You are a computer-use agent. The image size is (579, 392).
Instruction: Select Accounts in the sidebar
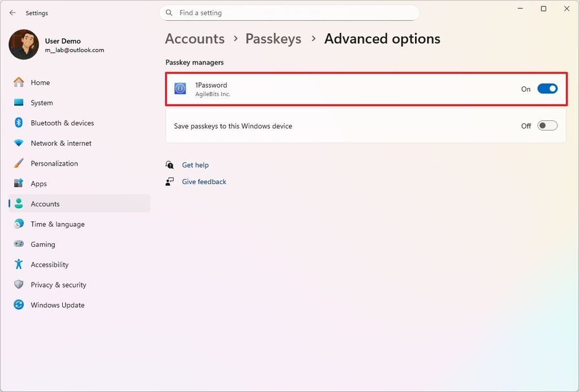(45, 204)
